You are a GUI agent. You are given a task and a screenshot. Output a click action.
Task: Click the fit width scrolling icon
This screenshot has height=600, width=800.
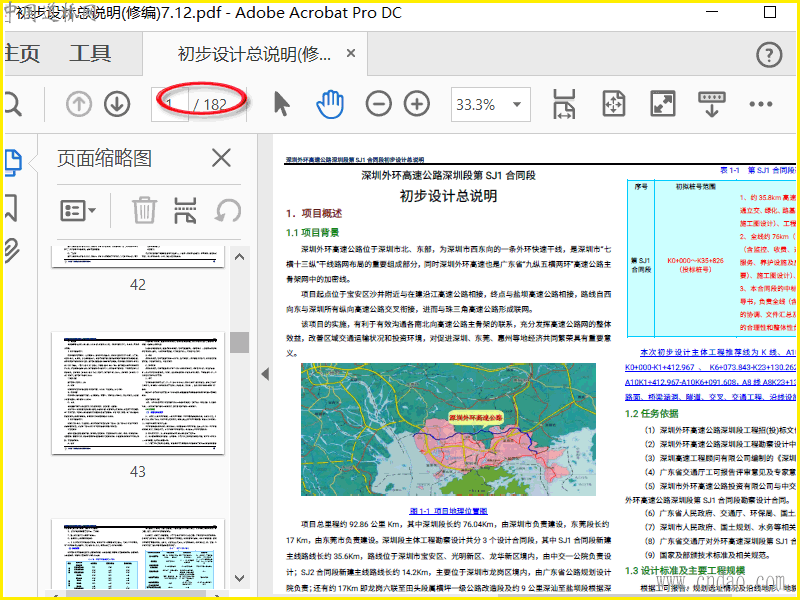565,104
